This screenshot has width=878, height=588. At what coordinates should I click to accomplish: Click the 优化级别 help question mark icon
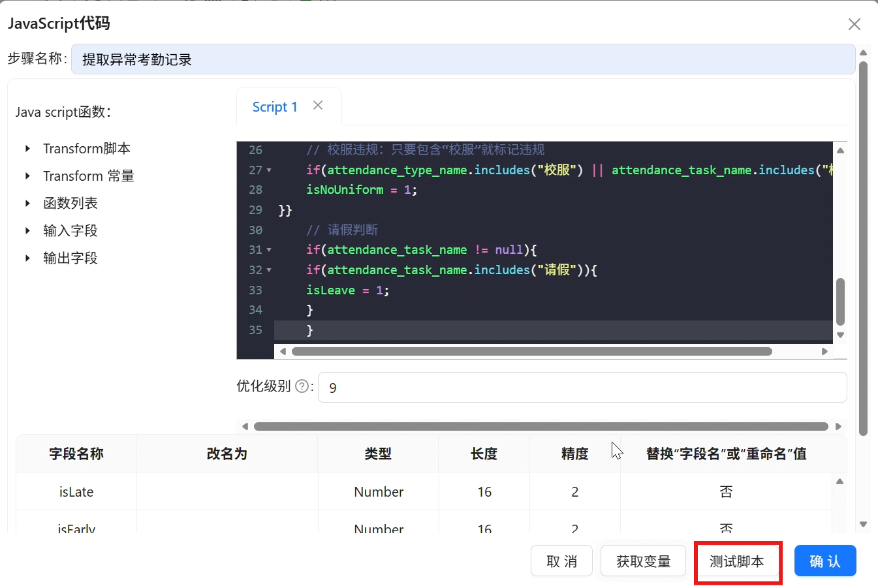tap(302, 386)
